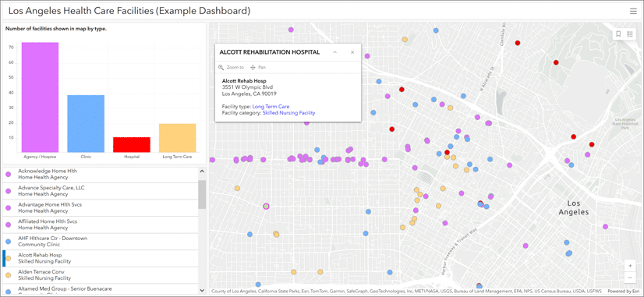Open the Long Term Care link
The image size is (644, 297).
tap(271, 106)
